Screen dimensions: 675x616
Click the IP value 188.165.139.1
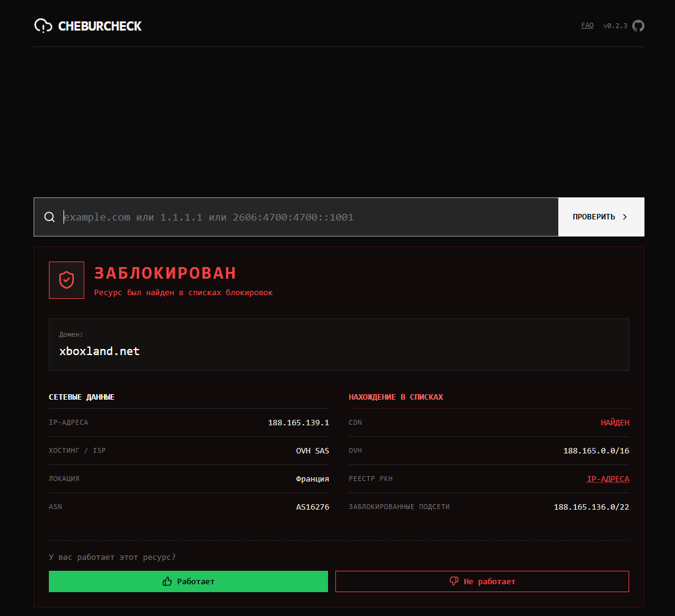click(x=298, y=423)
